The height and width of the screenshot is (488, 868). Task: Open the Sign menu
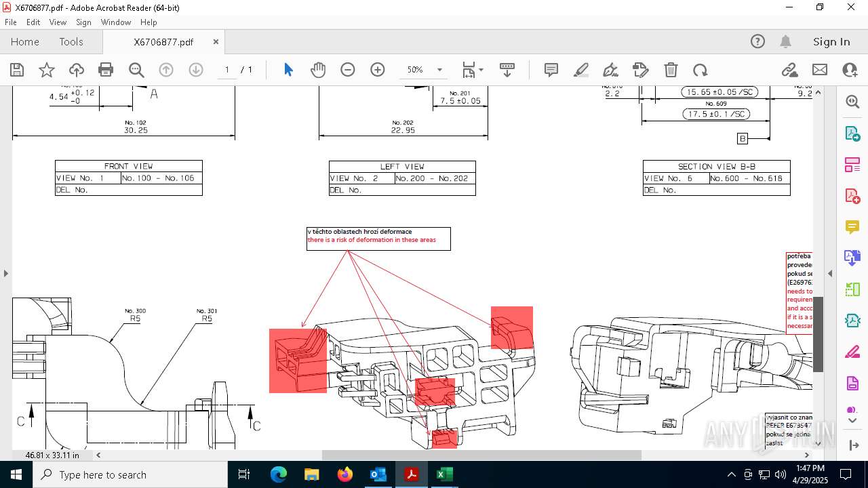(83, 22)
